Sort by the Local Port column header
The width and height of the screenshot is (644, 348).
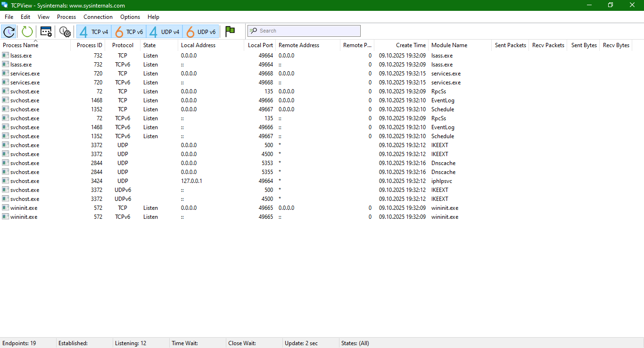[260, 45]
